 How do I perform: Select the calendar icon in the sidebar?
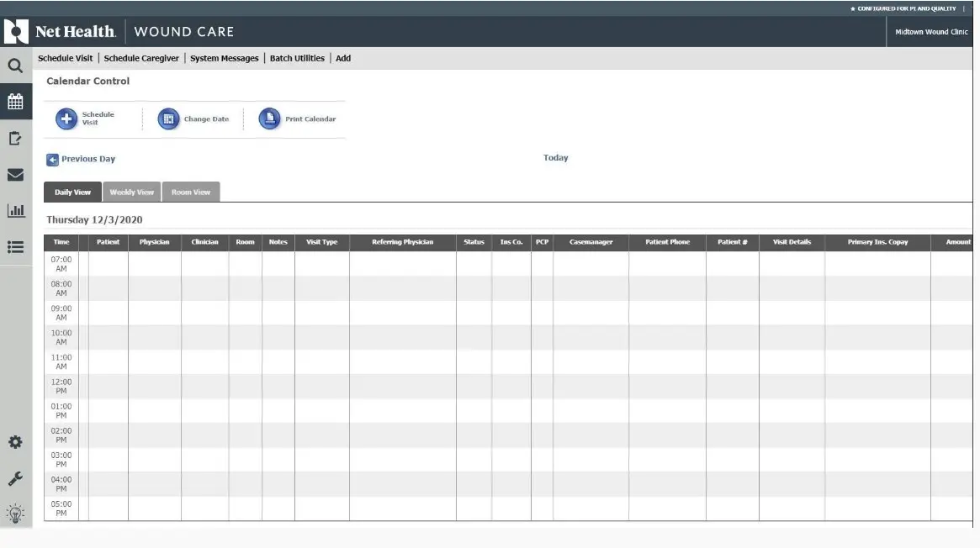point(17,101)
